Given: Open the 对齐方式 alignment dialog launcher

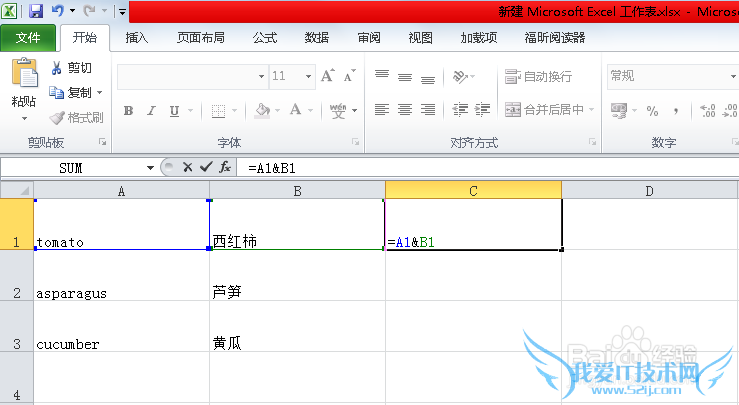Looking at the screenshot, I should 592,142.
